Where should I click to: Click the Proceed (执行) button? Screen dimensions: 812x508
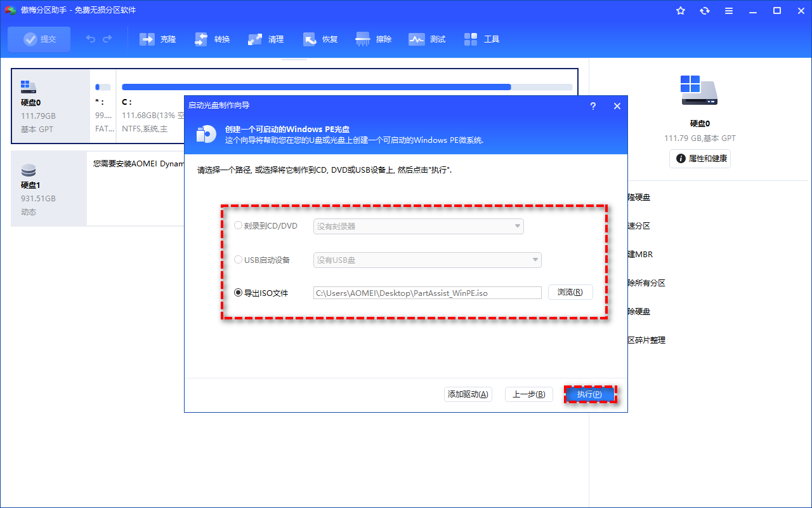tap(589, 394)
